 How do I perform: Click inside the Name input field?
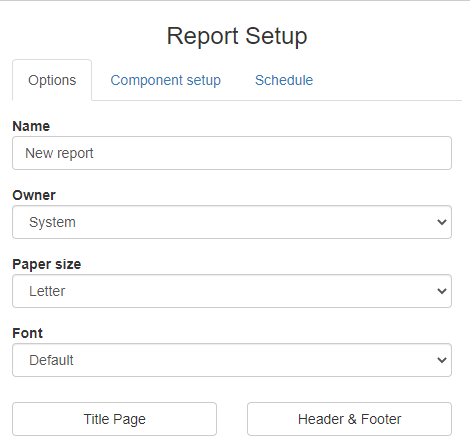[232, 153]
